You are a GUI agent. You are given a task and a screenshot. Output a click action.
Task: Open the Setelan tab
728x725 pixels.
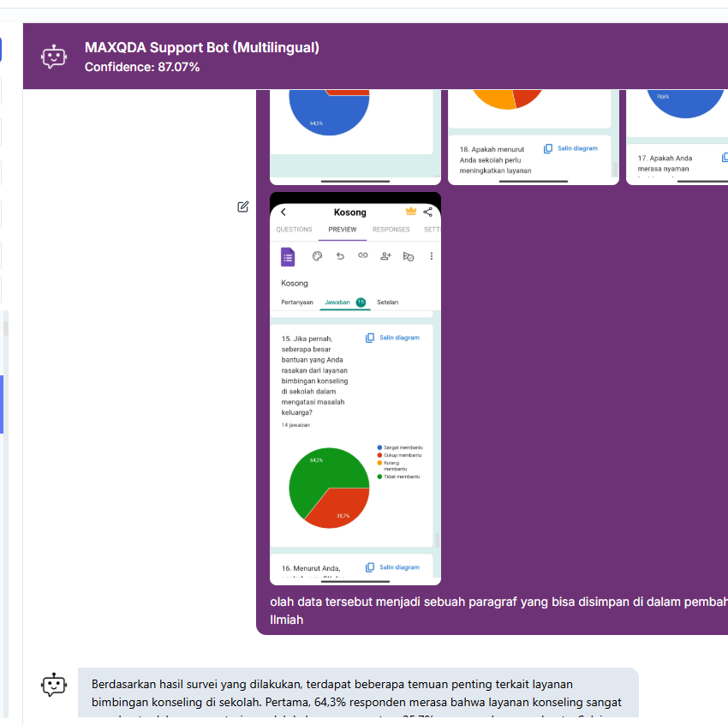[x=388, y=303]
